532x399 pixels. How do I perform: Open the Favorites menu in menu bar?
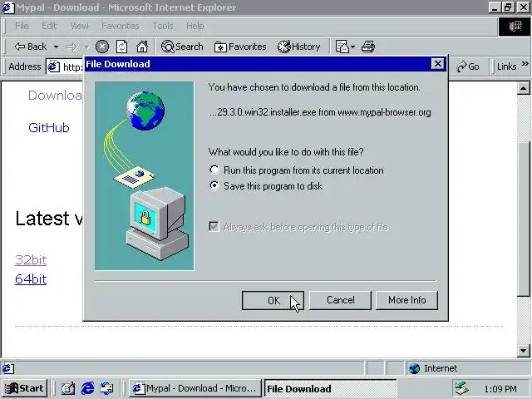(120, 26)
